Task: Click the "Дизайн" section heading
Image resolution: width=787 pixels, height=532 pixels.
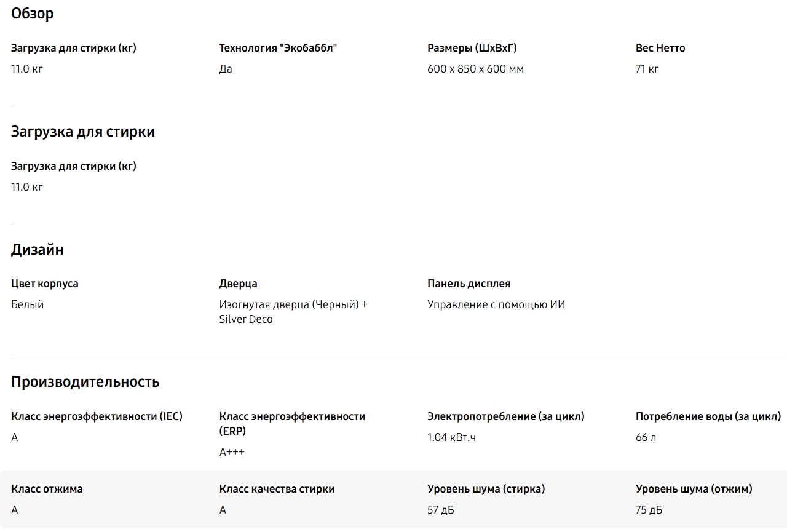Action: coord(37,250)
